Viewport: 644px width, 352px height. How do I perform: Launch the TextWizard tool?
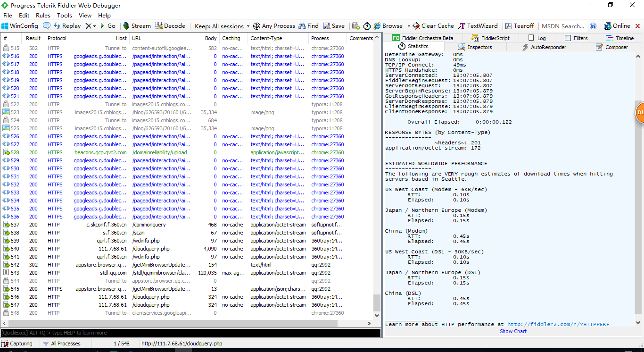coord(478,26)
